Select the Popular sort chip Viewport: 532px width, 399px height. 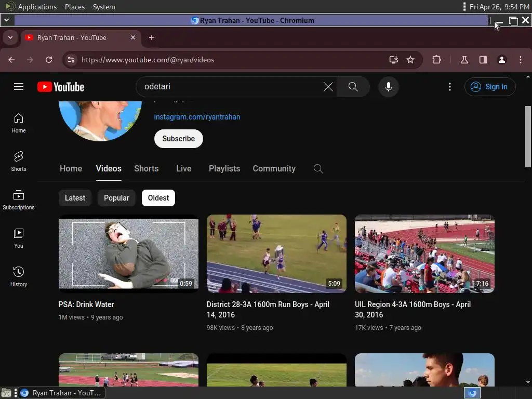(116, 198)
